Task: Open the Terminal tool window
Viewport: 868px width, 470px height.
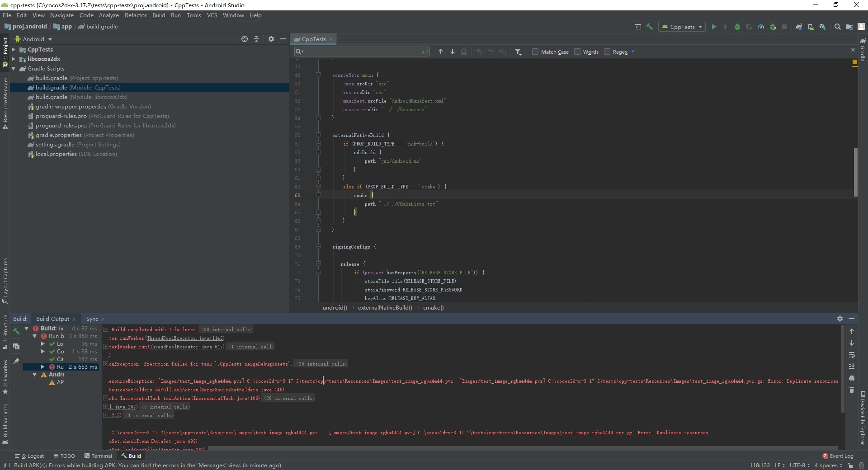Action: pyautogui.click(x=98, y=456)
